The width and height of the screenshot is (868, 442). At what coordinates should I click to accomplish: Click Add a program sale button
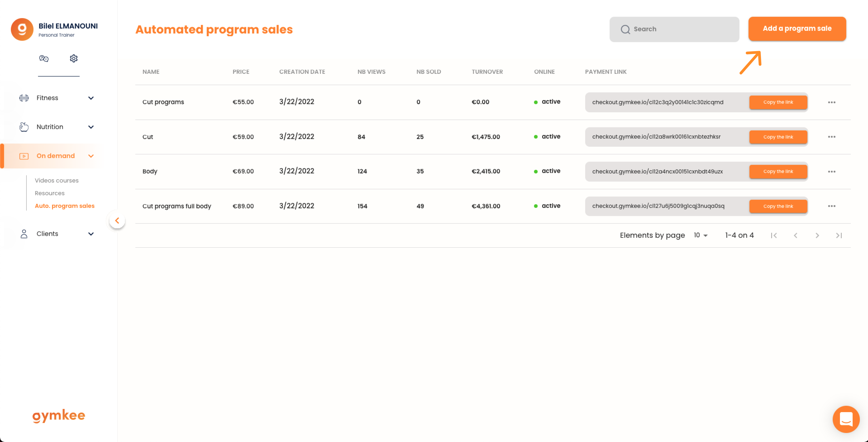point(797,29)
